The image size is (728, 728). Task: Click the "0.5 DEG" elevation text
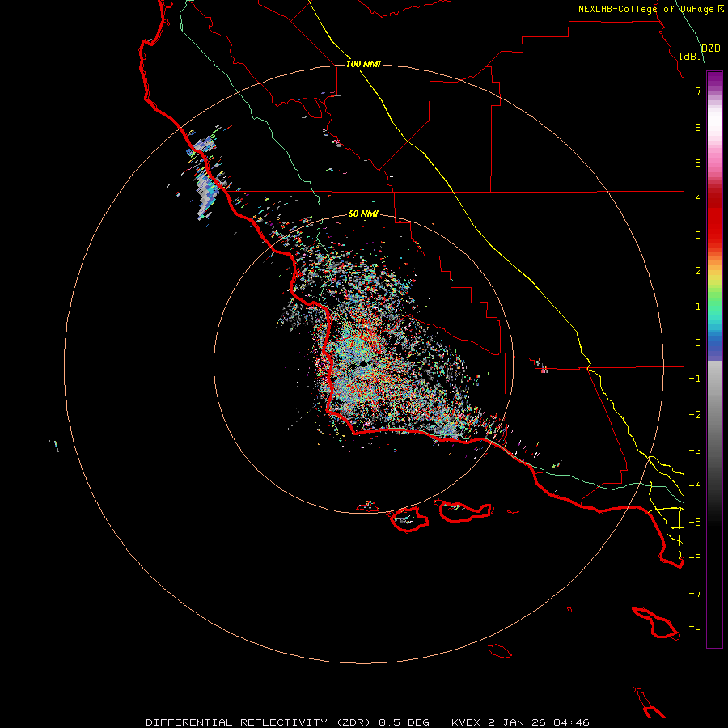404,722
